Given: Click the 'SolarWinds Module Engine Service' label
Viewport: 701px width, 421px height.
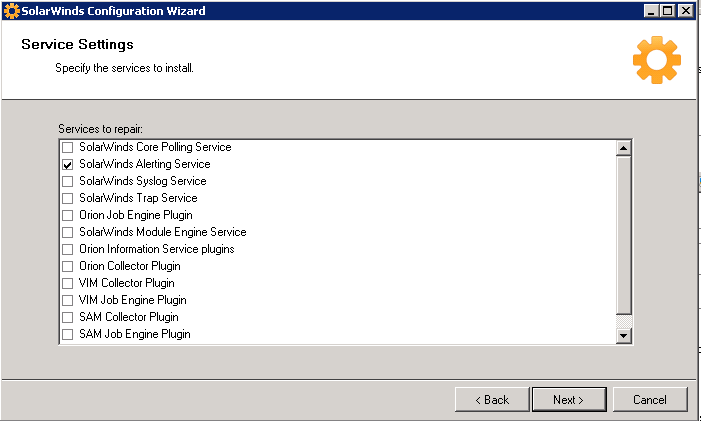Looking at the screenshot, I should tap(163, 232).
